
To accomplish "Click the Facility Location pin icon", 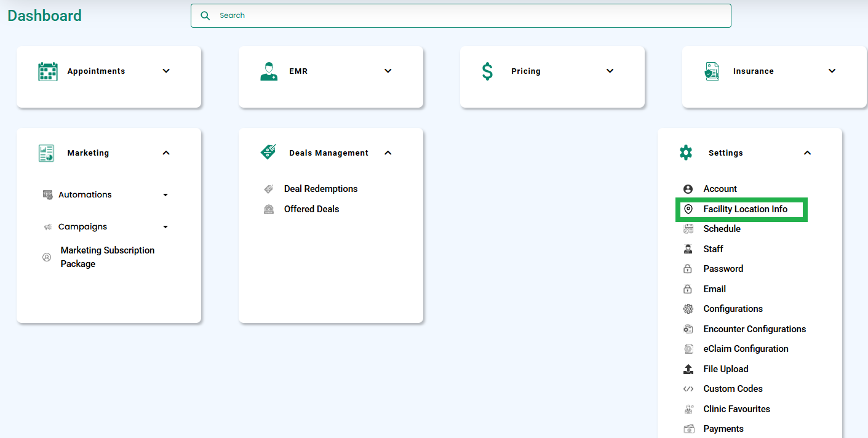I will pos(688,209).
